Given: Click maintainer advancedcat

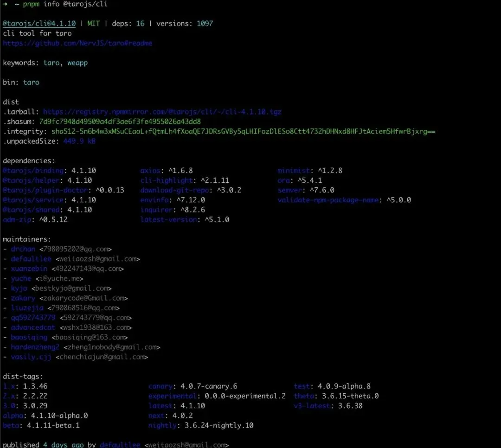Looking at the screenshot, I should [33, 327].
